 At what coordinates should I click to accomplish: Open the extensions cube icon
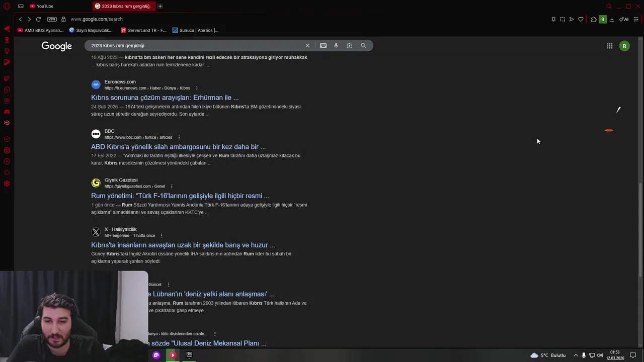(594, 19)
